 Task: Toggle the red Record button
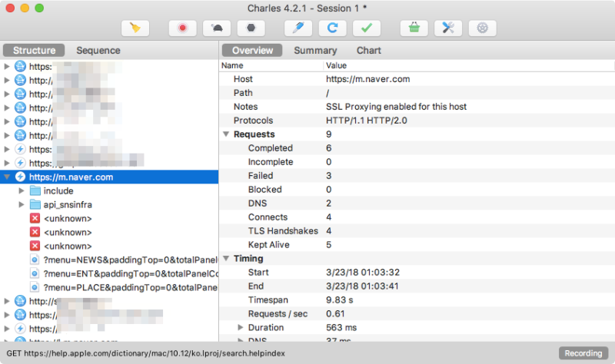click(x=182, y=28)
